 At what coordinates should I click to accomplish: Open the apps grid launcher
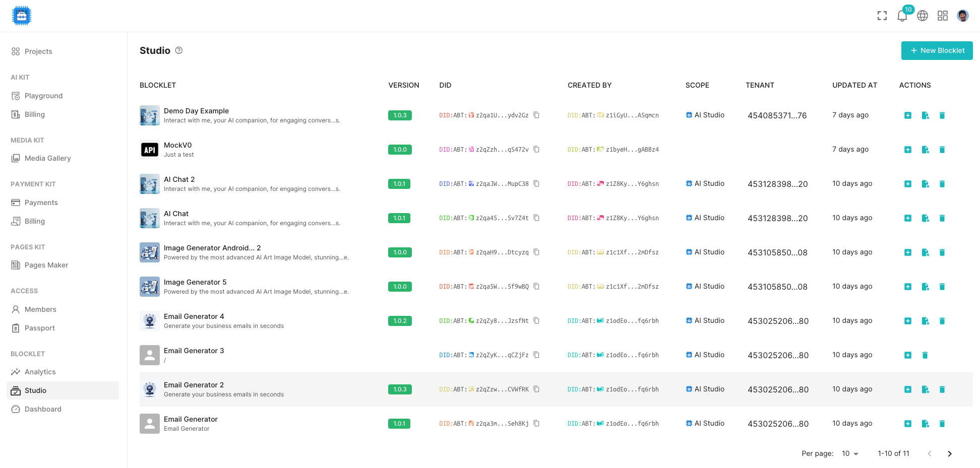pos(943,15)
